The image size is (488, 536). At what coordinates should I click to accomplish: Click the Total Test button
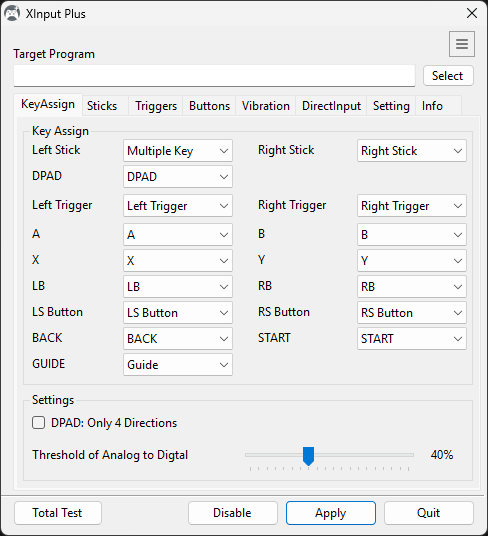(x=57, y=513)
